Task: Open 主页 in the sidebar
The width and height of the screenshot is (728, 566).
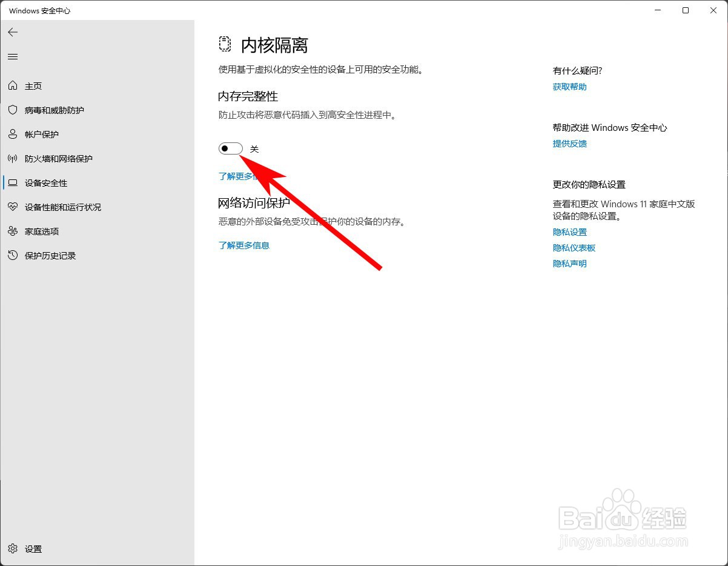Action: tap(33, 86)
